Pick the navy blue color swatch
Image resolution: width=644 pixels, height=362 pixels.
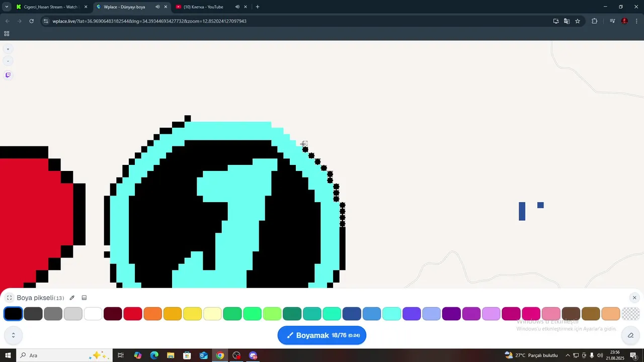coord(352,314)
